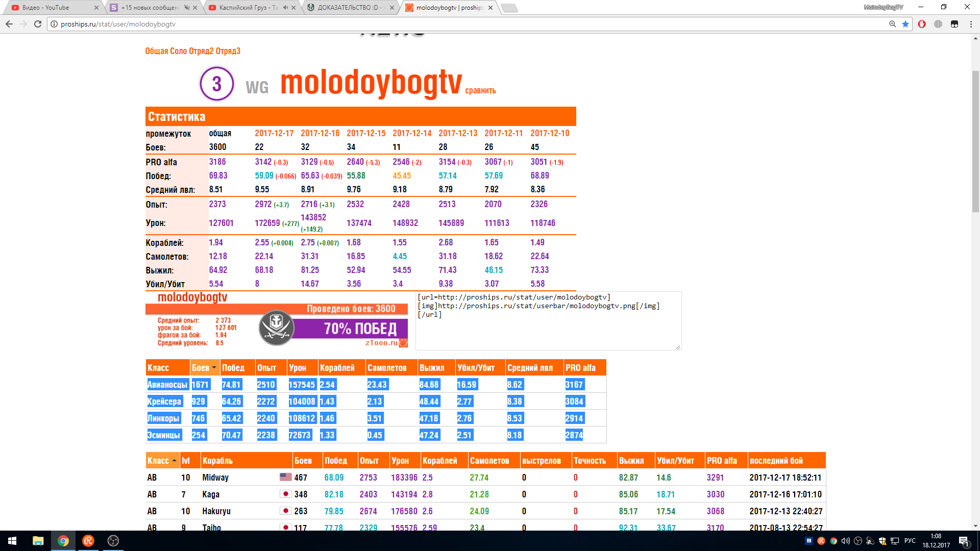Click the 'Эсминцы' class row label
980x551 pixels.
pyautogui.click(x=164, y=435)
